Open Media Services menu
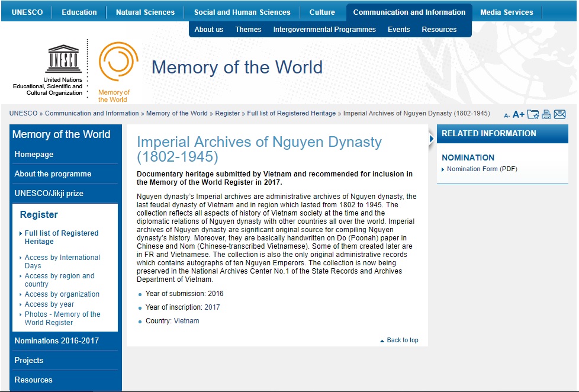The image size is (579, 392). tap(507, 12)
